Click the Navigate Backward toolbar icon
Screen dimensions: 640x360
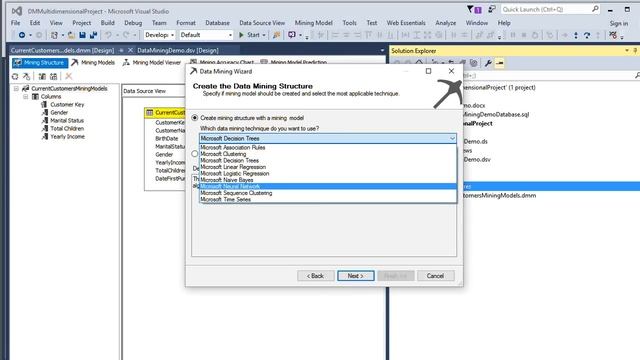pyautogui.click(x=22, y=35)
